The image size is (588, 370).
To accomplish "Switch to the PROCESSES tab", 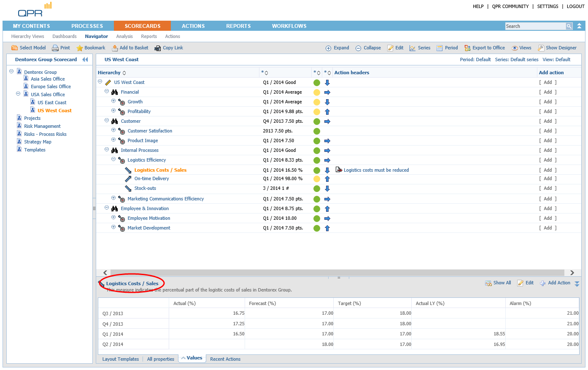I will click(87, 26).
